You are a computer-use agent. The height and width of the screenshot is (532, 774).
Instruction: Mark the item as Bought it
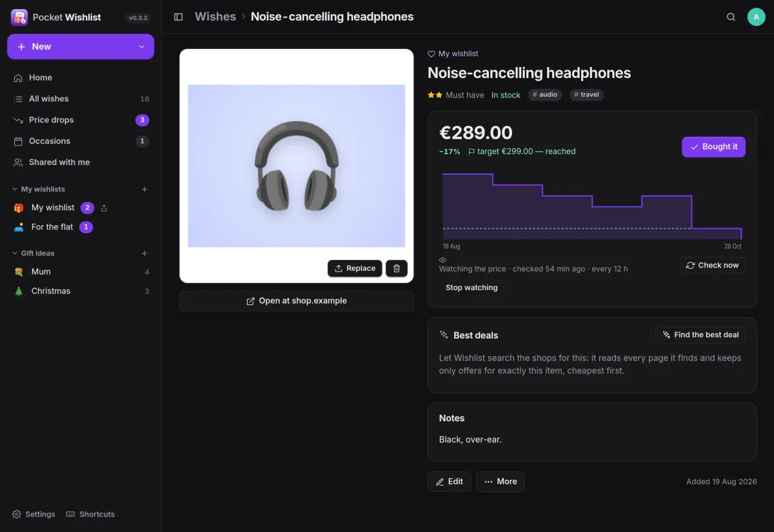[x=713, y=146]
